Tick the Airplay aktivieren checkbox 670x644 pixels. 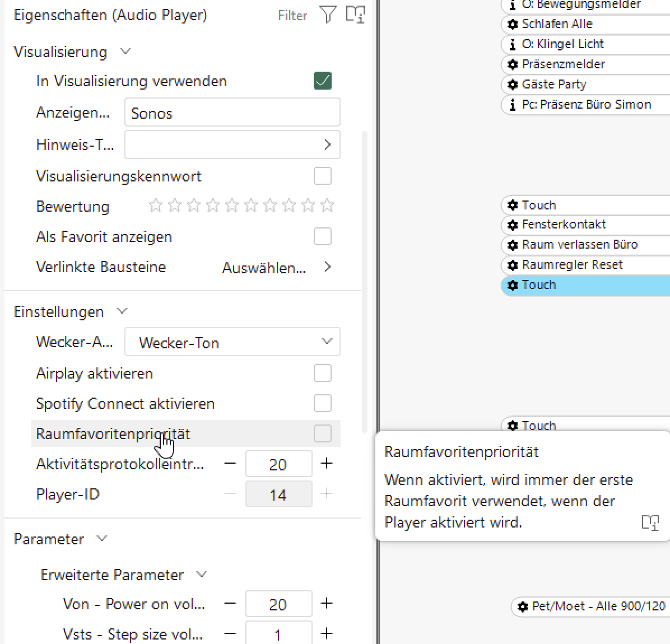coord(323,374)
